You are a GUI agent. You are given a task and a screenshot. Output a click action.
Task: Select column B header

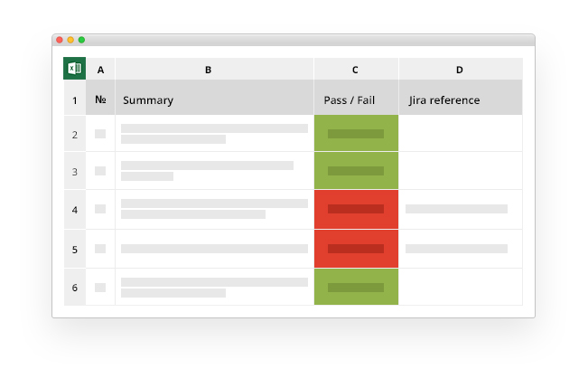click(x=209, y=70)
